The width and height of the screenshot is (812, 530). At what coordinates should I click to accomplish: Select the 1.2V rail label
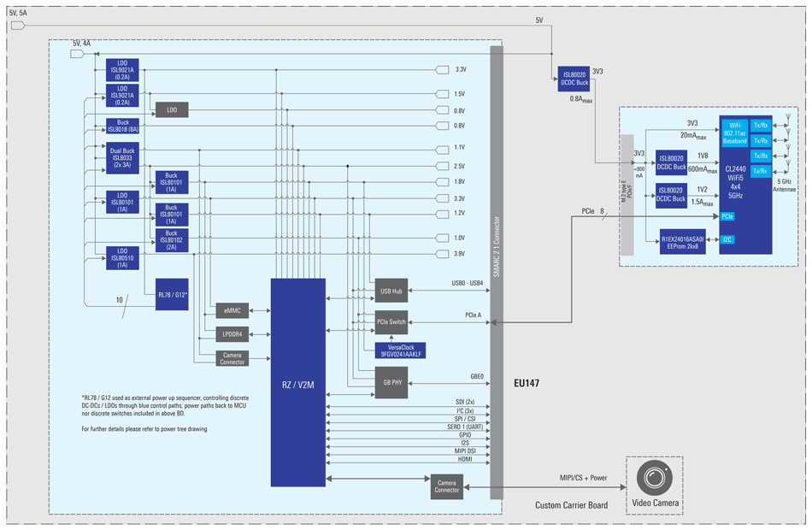(x=459, y=213)
